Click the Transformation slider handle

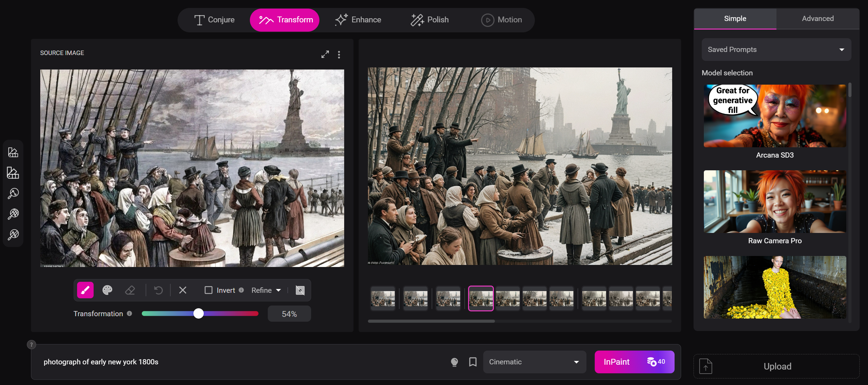[199, 313]
